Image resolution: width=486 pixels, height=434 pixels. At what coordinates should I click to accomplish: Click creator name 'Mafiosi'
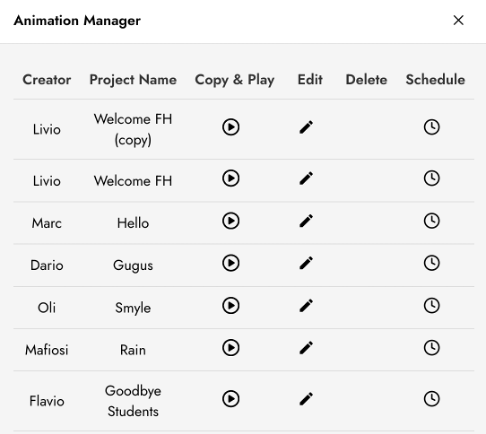[x=47, y=350]
